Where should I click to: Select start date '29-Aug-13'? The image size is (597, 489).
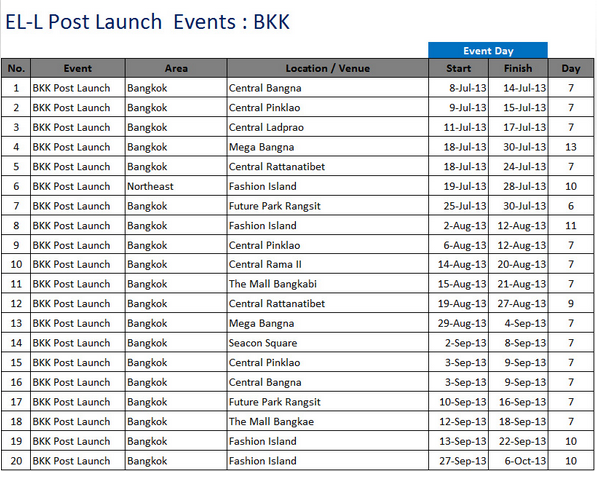pyautogui.click(x=458, y=323)
